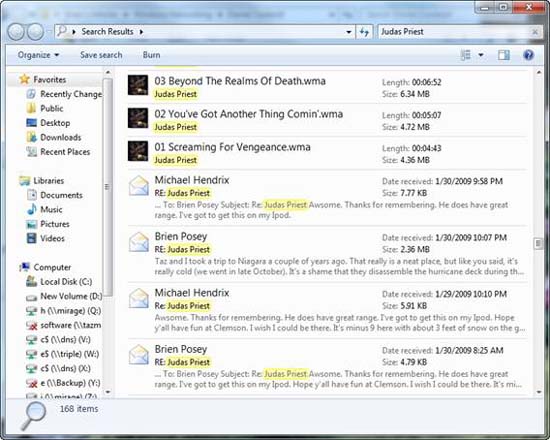
Task: Click album art of Screaming For Vengeance
Action: (x=138, y=151)
